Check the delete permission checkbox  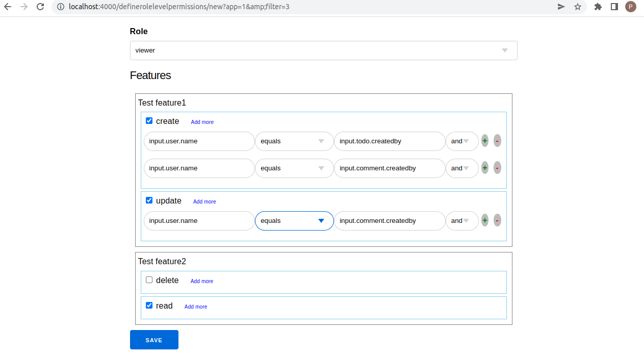(x=149, y=280)
